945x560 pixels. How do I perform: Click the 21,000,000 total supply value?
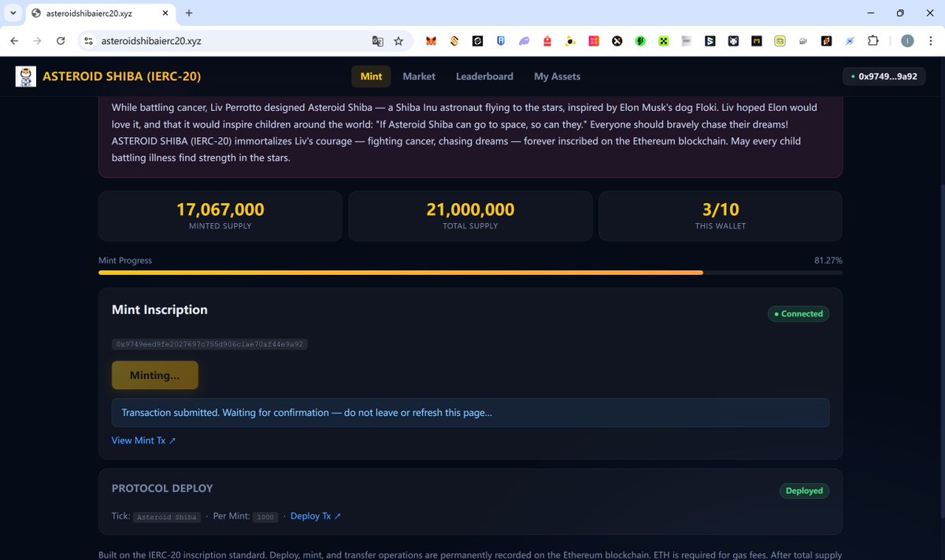click(470, 210)
